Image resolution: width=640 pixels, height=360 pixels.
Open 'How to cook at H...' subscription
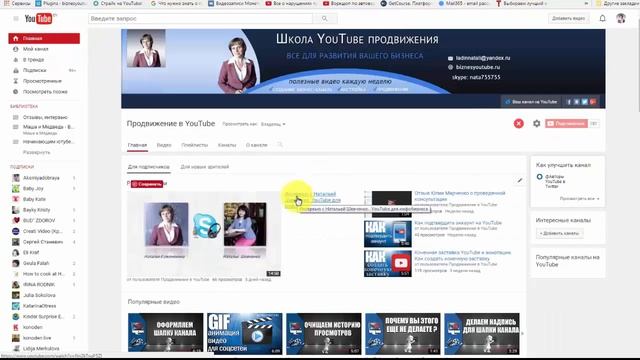44,274
